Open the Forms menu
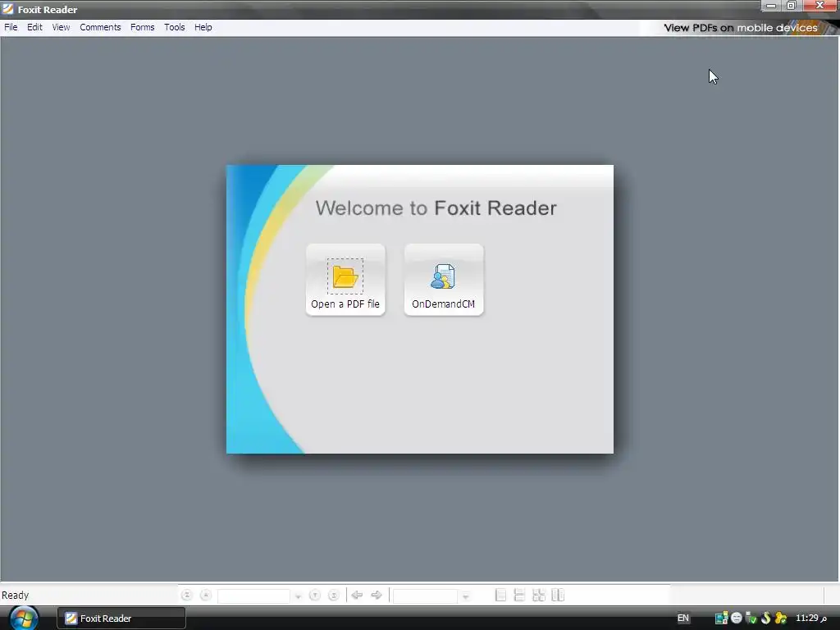 pos(143,27)
